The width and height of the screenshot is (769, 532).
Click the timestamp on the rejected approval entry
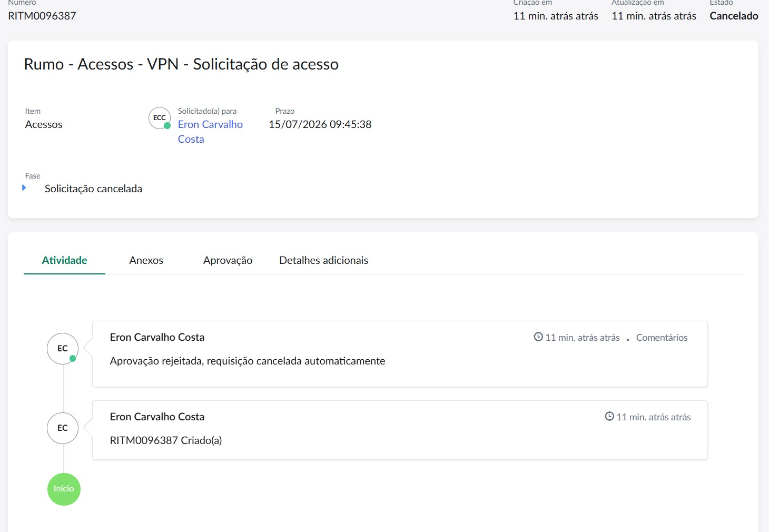(583, 338)
